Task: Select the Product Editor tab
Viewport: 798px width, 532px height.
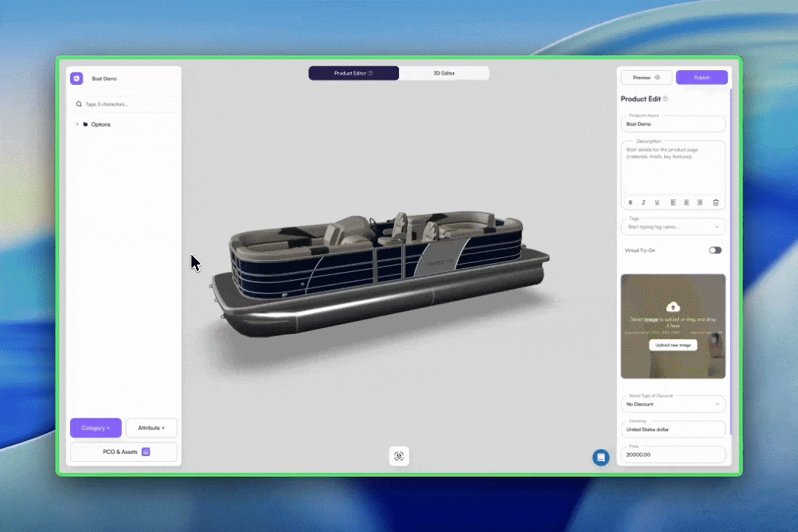Action: click(353, 73)
